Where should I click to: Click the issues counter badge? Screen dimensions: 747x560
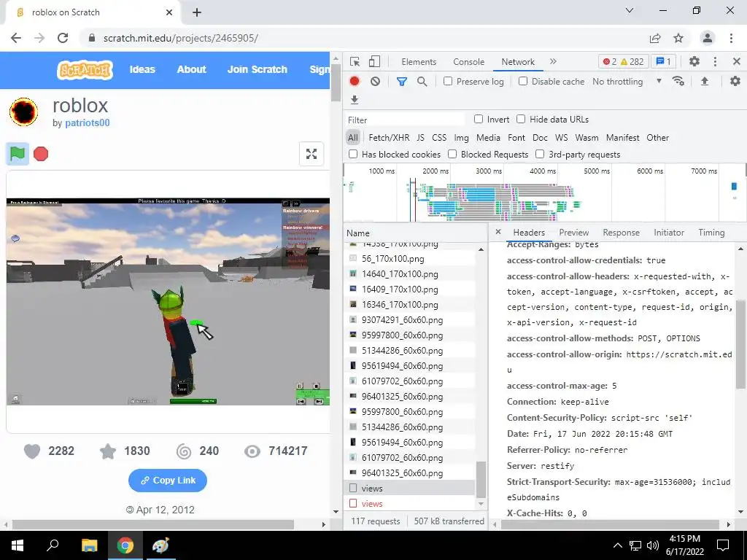664,61
